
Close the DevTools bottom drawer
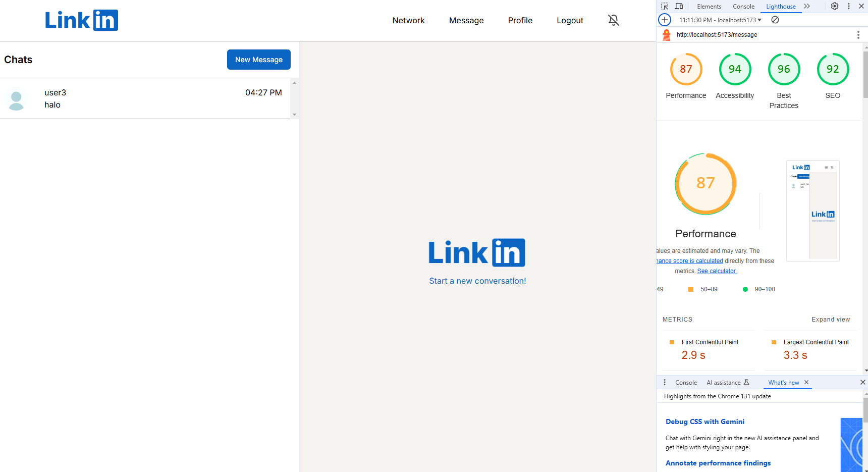pyautogui.click(x=862, y=382)
